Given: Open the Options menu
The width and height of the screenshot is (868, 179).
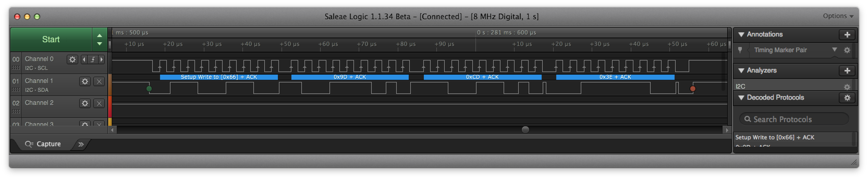Looking at the screenshot, I should pyautogui.click(x=838, y=16).
